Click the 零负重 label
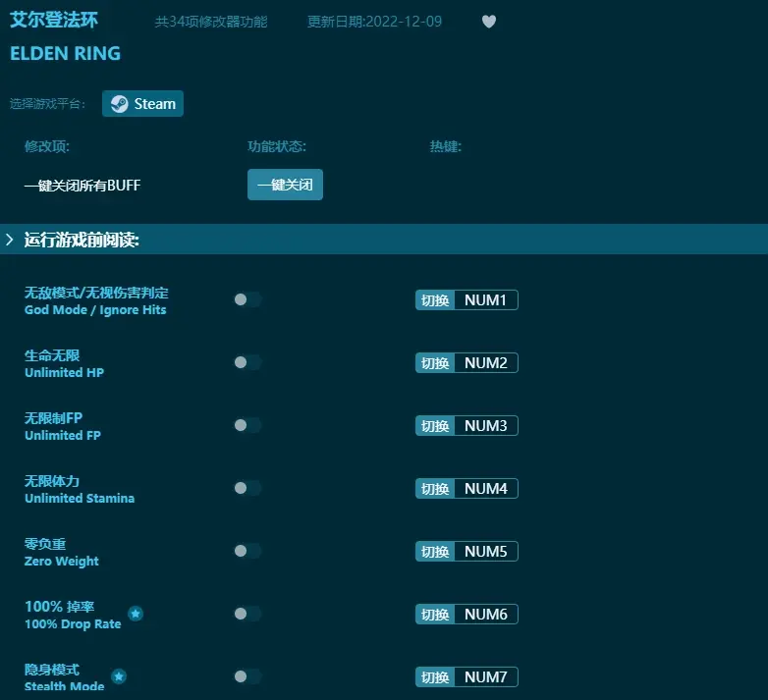This screenshot has height=700, width=768. (x=45, y=543)
